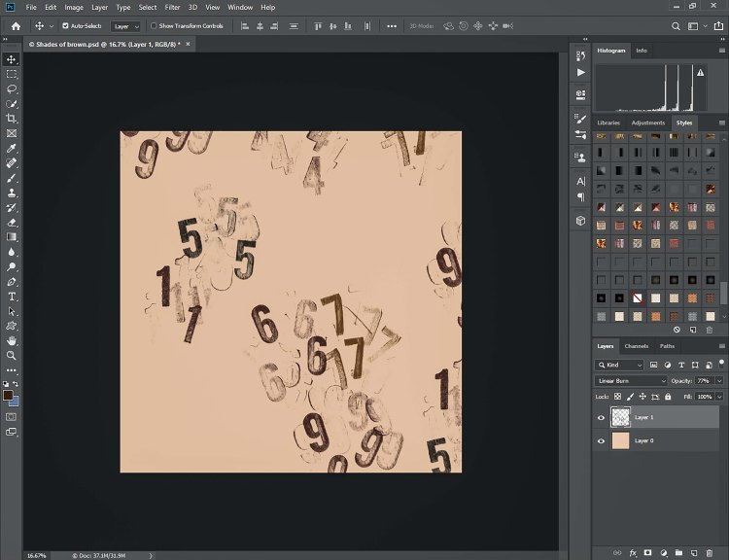The image size is (729, 560).
Task: Select the Layer 0 thumbnail
Action: point(620,440)
